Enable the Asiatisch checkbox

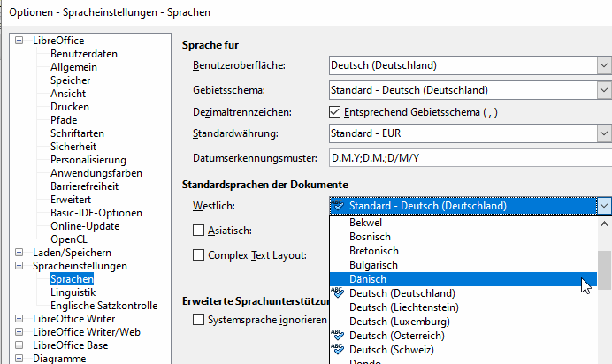(x=198, y=231)
